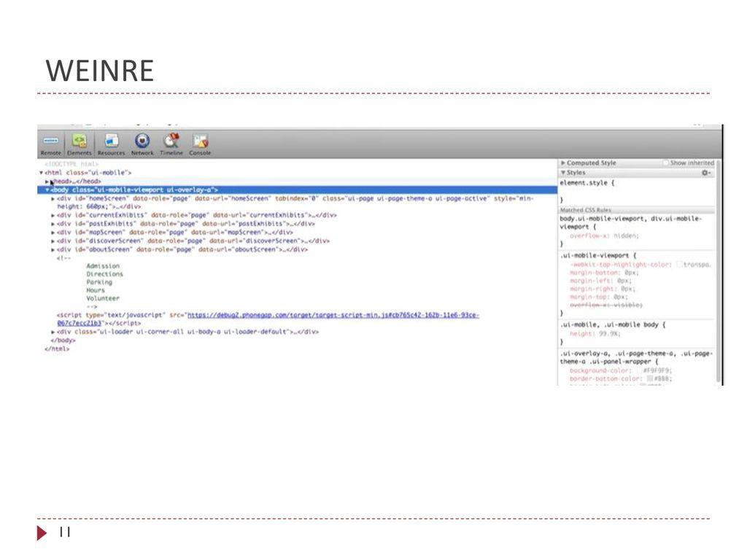Open the Remote panel
This screenshot has width=747, height=560.
pos(50,143)
